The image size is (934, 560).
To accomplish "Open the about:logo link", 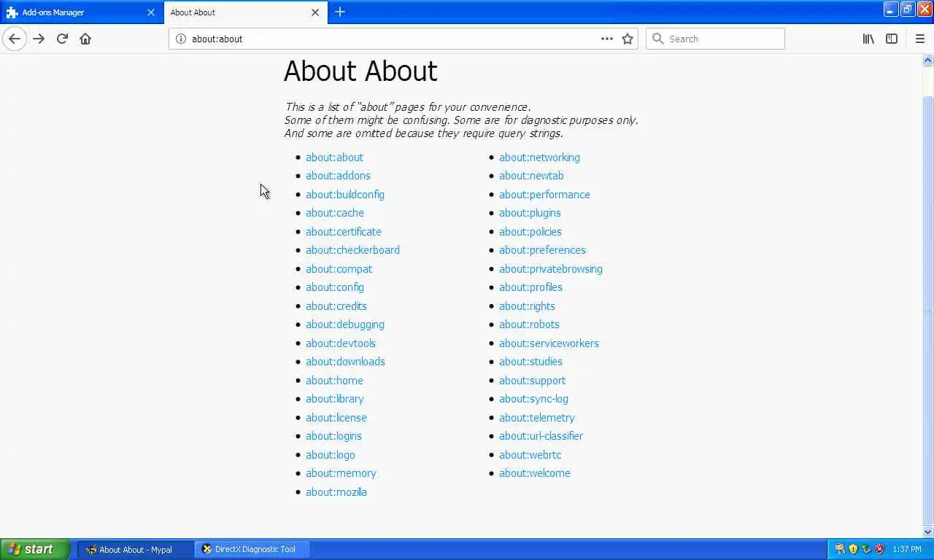I will coord(331,455).
